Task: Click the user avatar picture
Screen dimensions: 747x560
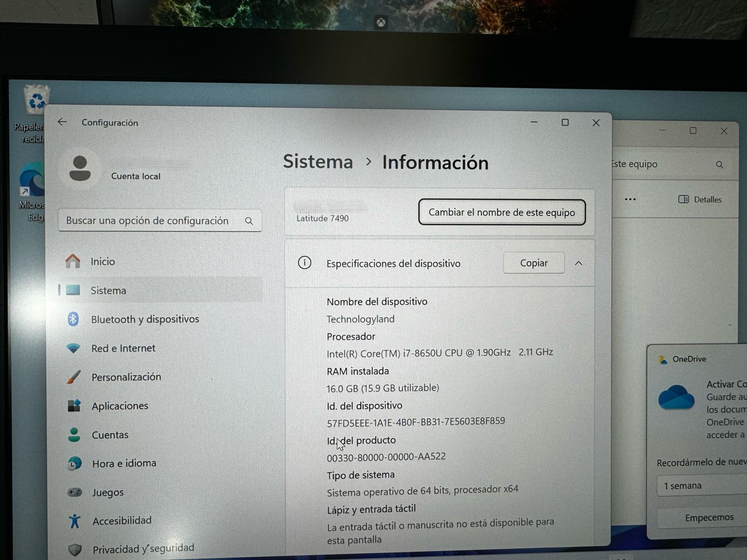Action: click(x=80, y=168)
